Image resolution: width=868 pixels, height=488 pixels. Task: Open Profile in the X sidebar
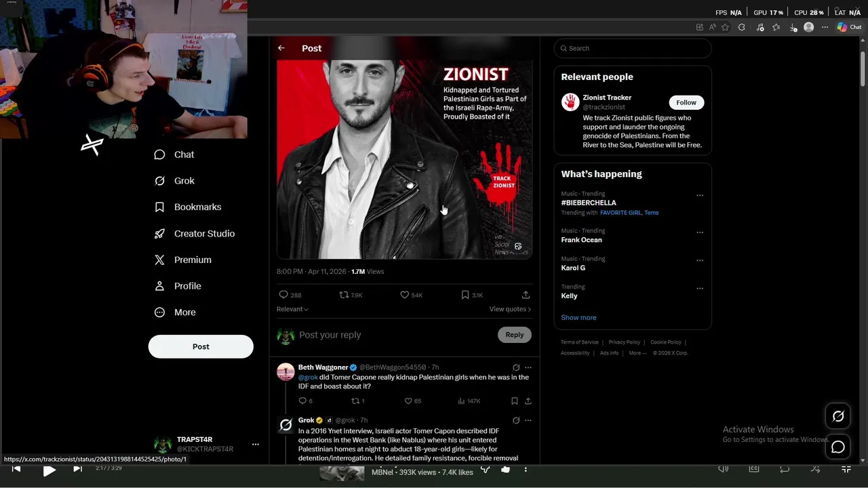(x=178, y=286)
